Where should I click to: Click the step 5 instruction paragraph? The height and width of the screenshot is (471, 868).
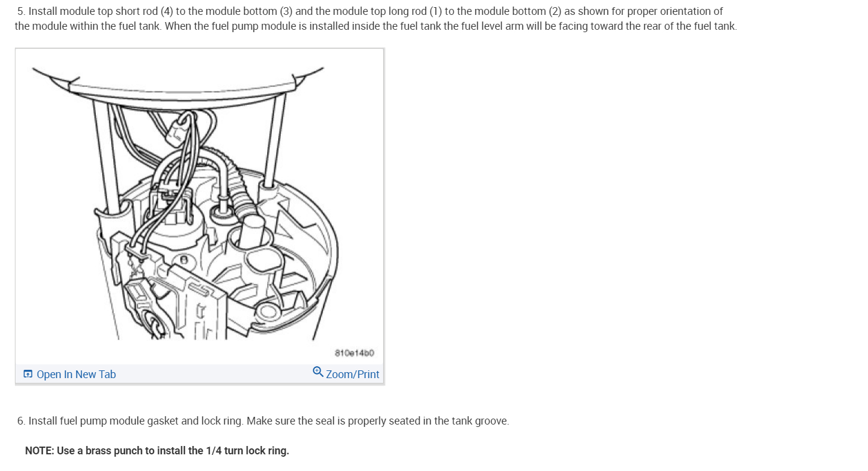click(376, 18)
